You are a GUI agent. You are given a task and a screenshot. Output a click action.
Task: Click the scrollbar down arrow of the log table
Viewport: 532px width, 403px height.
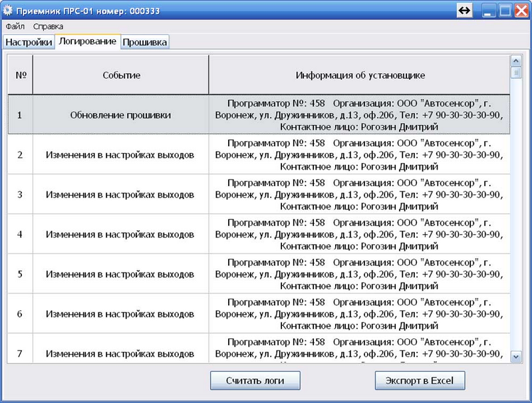click(x=516, y=357)
